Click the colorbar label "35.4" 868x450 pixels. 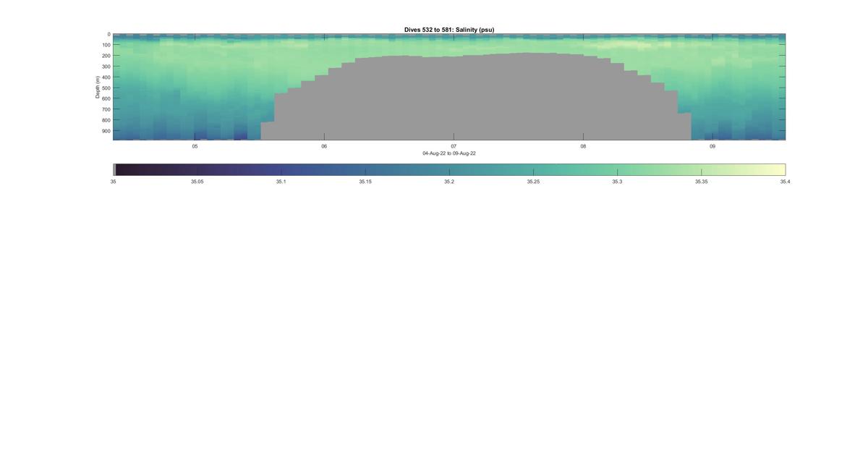click(785, 182)
